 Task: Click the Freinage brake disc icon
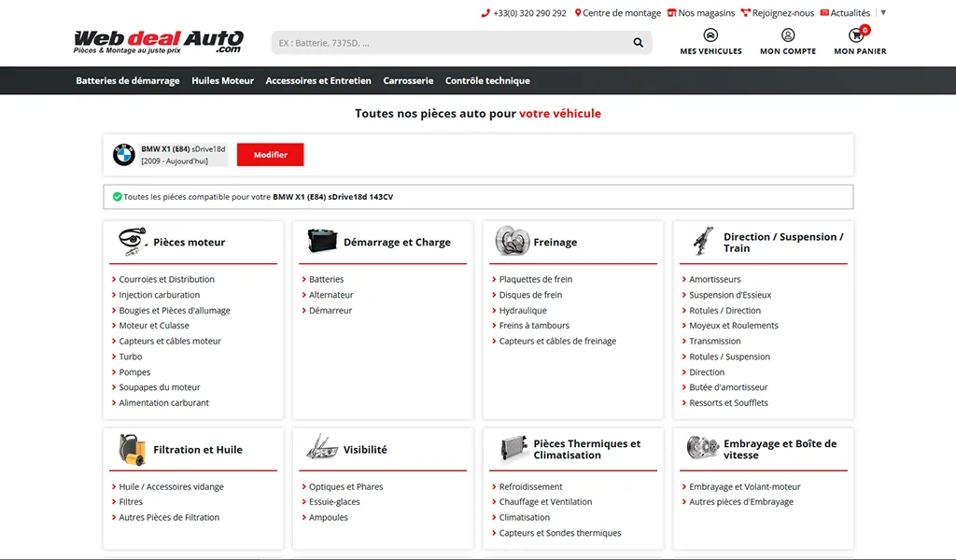[512, 242]
